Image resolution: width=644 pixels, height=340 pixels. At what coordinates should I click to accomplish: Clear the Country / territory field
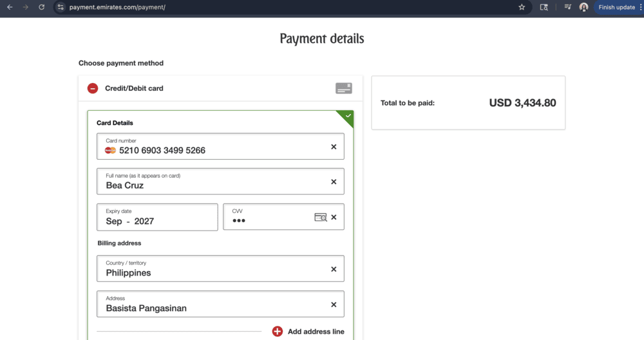click(x=334, y=269)
